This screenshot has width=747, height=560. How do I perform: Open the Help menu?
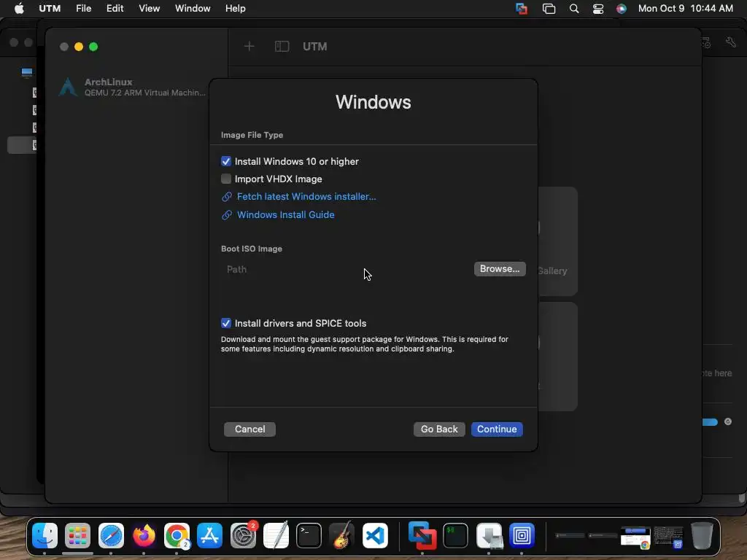(x=236, y=9)
